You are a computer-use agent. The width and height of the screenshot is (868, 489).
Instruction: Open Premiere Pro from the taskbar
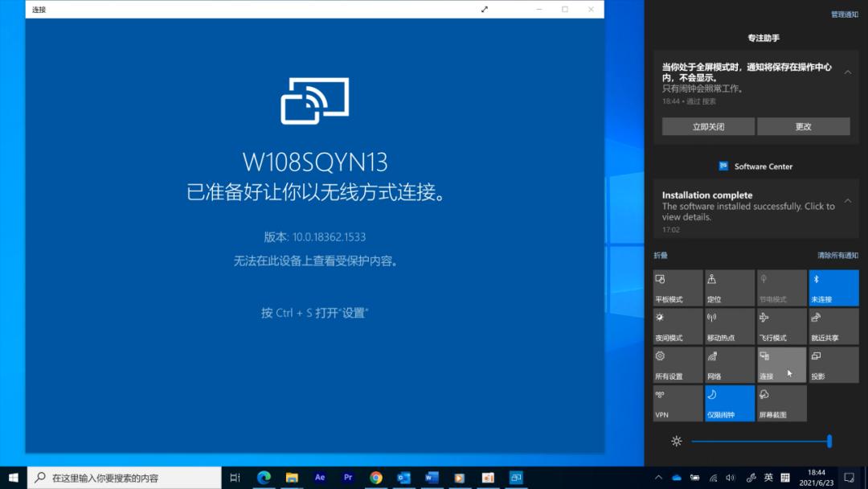tap(348, 478)
